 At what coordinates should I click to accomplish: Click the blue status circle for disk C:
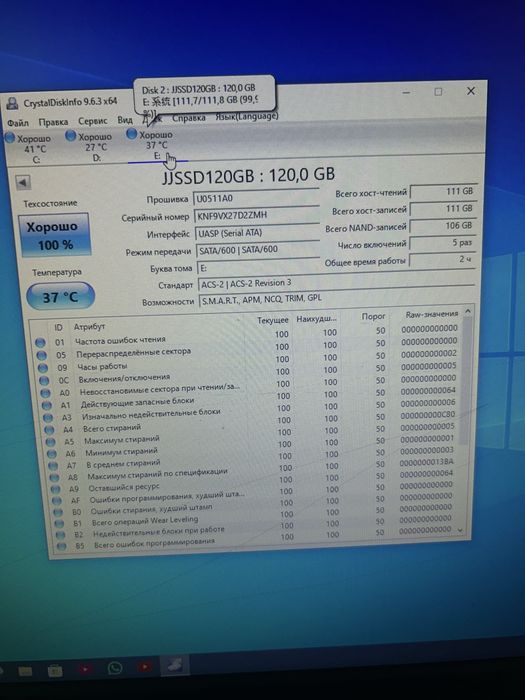pos(10,138)
